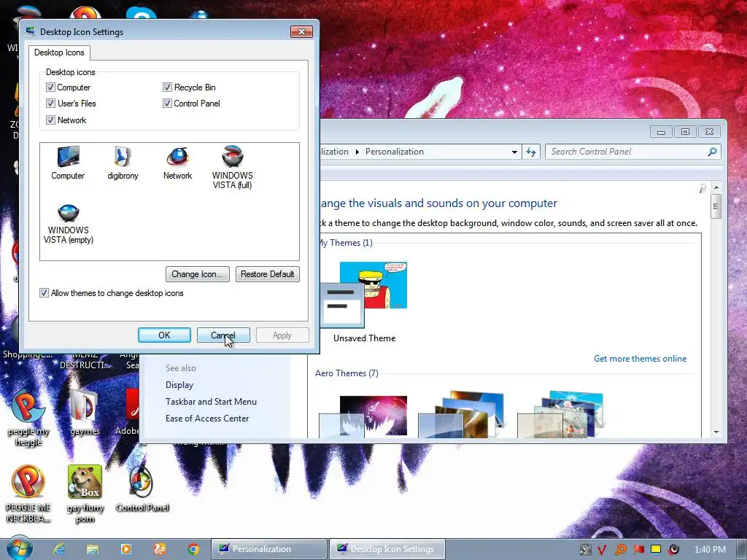
Task: Minimize the Personalization window
Action: (661, 132)
